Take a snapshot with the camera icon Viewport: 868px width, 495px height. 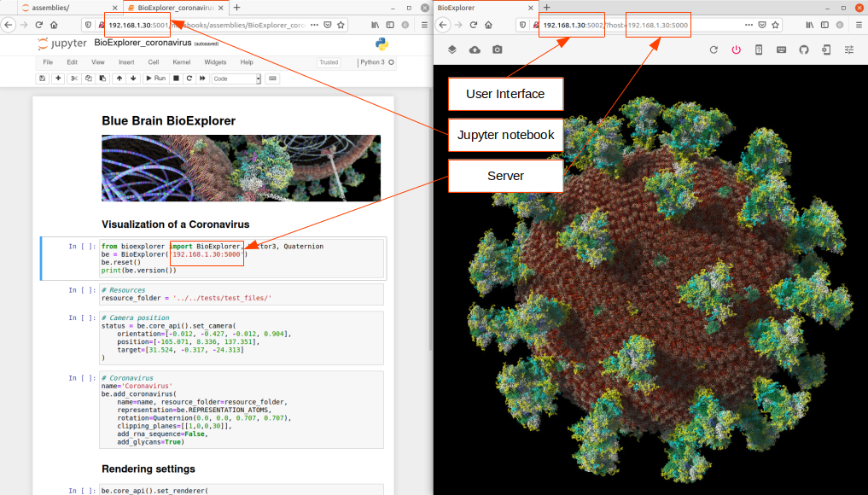coord(497,49)
